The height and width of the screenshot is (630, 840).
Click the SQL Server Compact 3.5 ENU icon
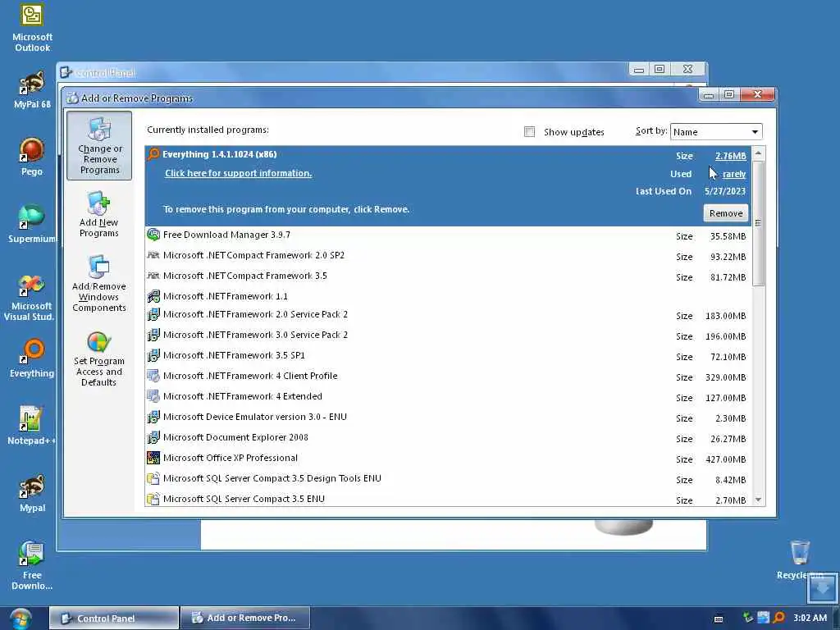[x=153, y=499]
